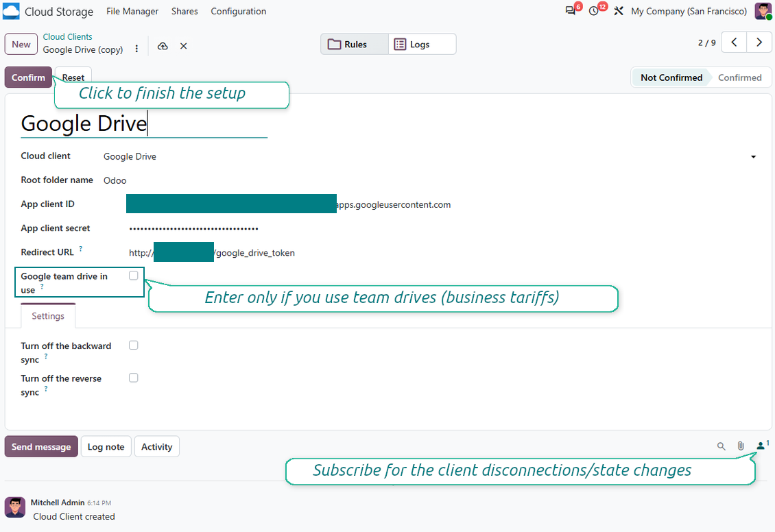The height and width of the screenshot is (532, 775).
Task: Open the activities clock icon
Action: click(x=594, y=11)
